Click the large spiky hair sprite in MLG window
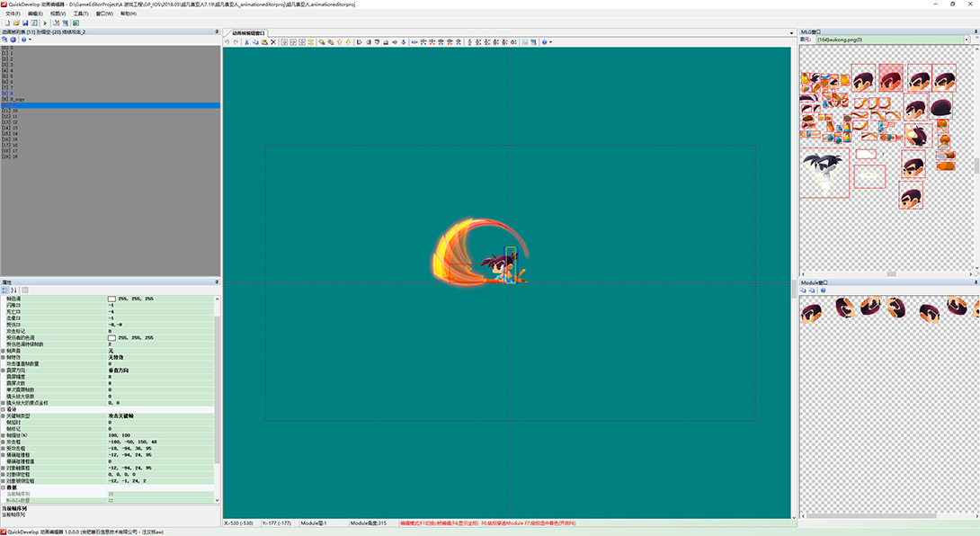This screenshot has height=536, width=980. coord(824,173)
